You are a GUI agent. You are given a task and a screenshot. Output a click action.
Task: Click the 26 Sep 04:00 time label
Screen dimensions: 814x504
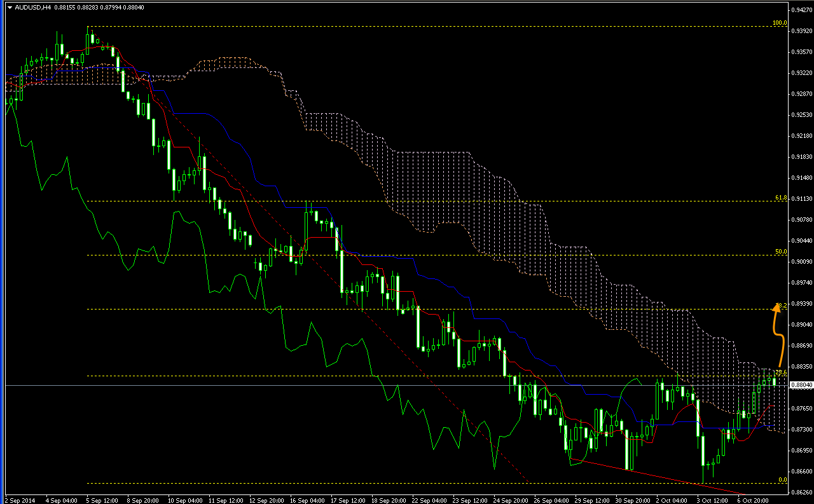[551, 500]
